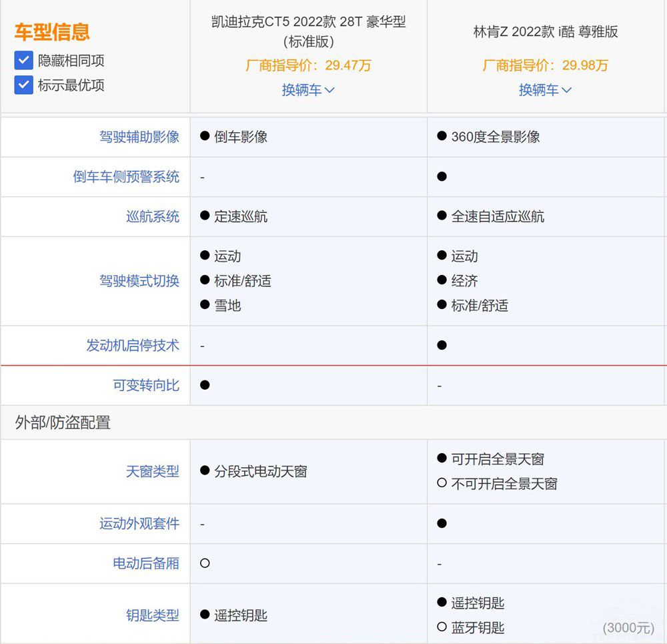
Task: Uncheck the 标示最优项 checkbox
Action: tap(24, 85)
